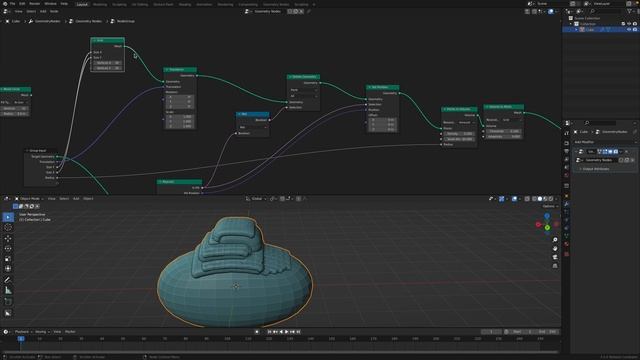Screen dimensions: 640x360
Task: Toggle render camera icon for Collection in outliner
Action: pos(635,24)
